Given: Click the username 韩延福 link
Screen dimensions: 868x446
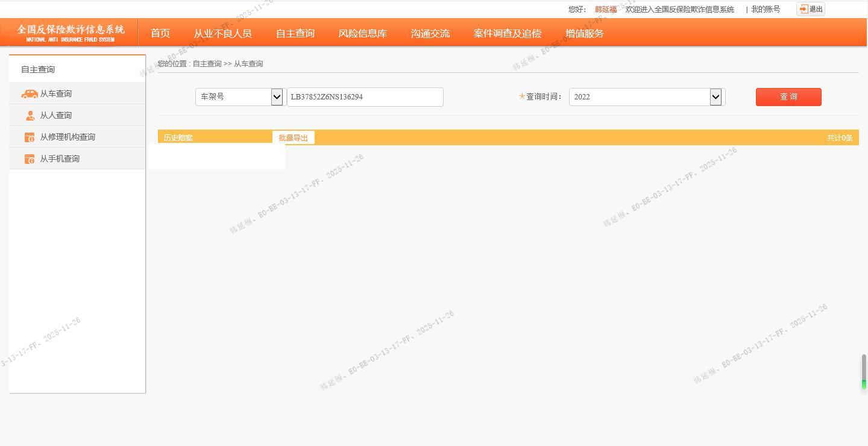Looking at the screenshot, I should pyautogui.click(x=605, y=10).
